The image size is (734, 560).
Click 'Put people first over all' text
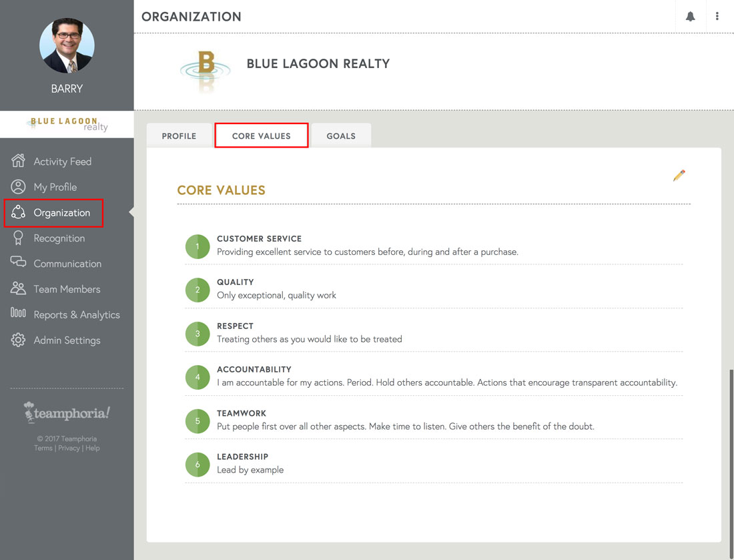406,427
